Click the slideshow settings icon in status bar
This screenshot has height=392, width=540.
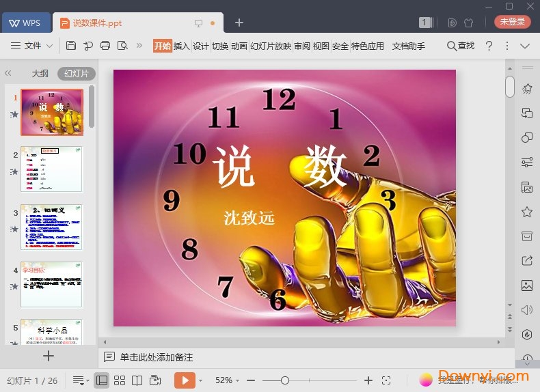click(155, 380)
